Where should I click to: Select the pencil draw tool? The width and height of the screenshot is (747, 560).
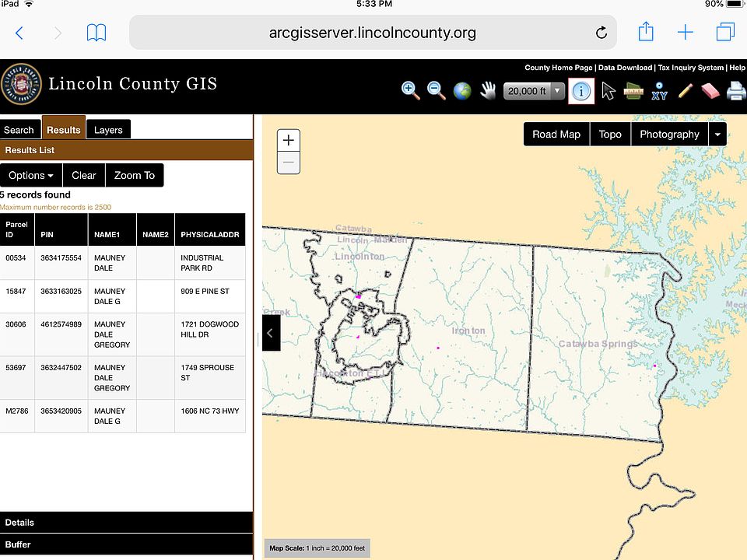pos(685,90)
